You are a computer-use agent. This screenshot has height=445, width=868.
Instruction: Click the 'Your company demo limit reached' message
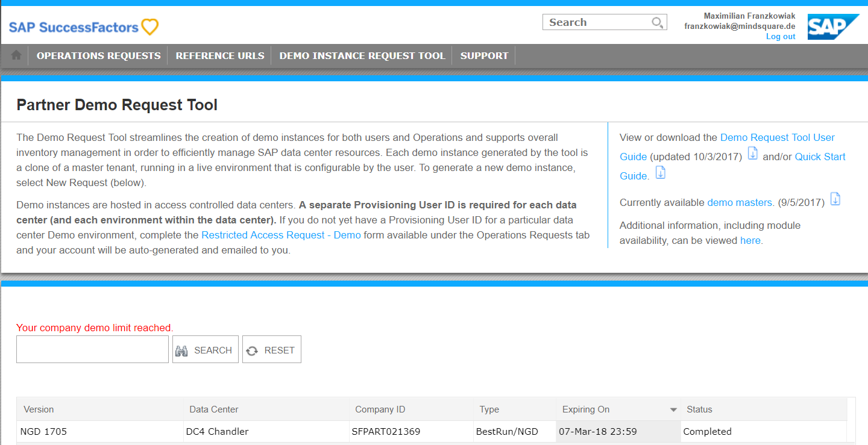(x=95, y=328)
